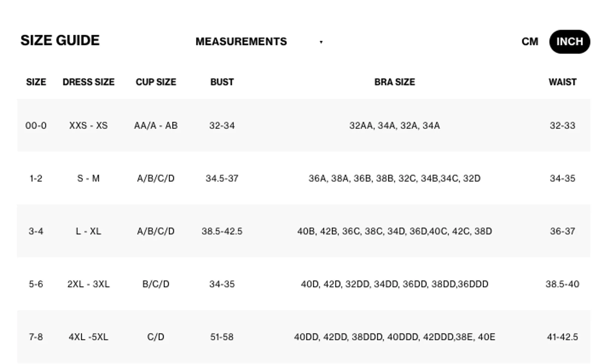Select the 7-8 size cell
604x364 pixels.
pos(36,336)
